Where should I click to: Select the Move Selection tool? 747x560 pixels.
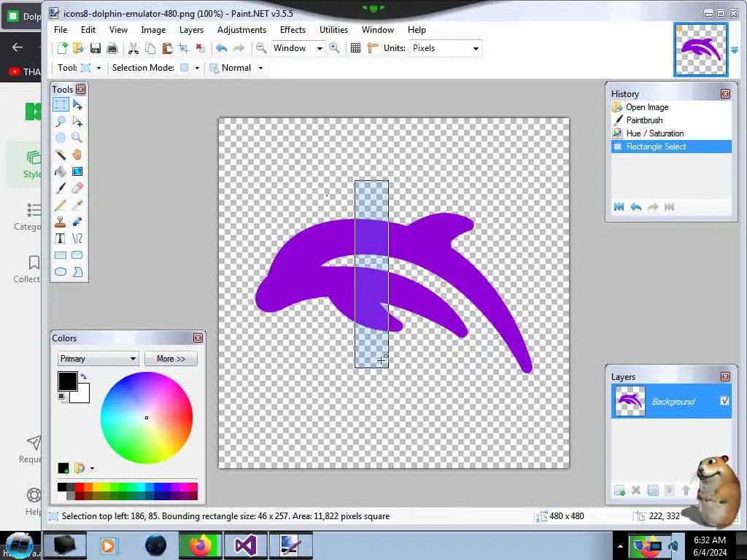[x=77, y=121]
